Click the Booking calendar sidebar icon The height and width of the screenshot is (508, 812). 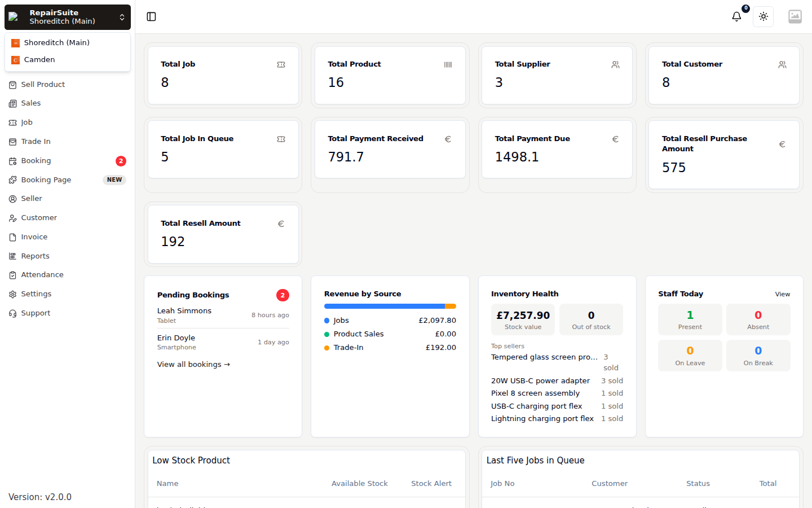coord(12,161)
